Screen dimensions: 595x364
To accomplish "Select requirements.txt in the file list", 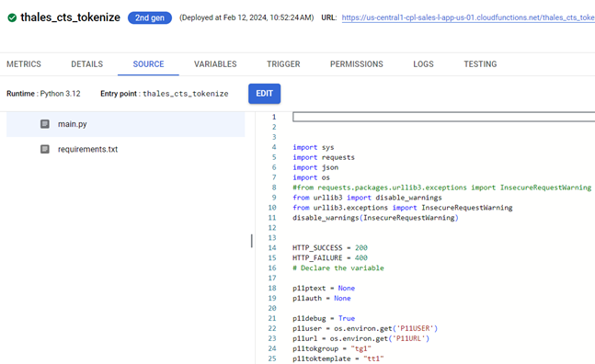I will coord(126,149).
